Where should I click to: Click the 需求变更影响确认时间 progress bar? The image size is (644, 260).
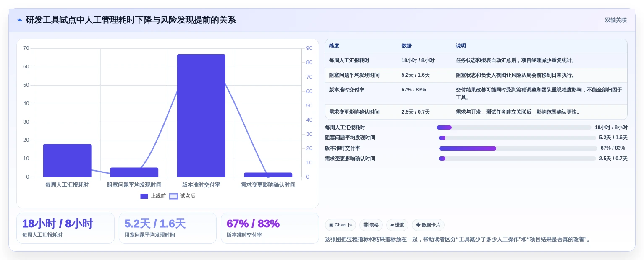[517, 159]
